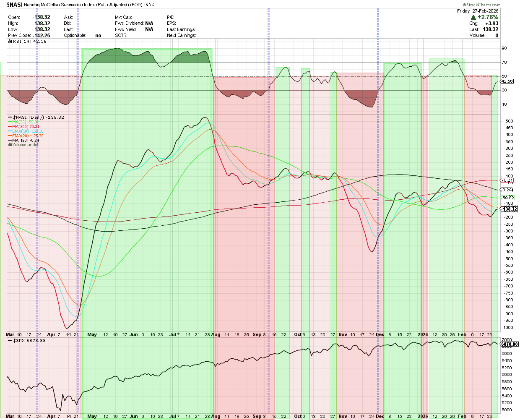Click the 6878.88 value tag on SPX axis
Viewport: 520px width, 420px height.
tap(510, 344)
